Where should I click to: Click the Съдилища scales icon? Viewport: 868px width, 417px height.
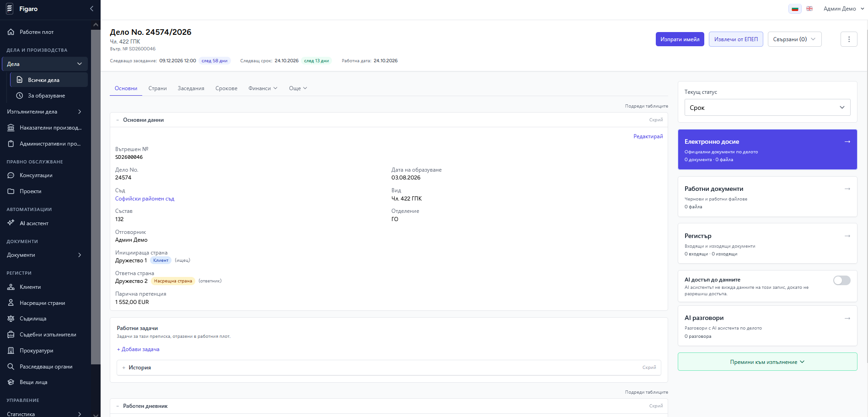coord(11,319)
